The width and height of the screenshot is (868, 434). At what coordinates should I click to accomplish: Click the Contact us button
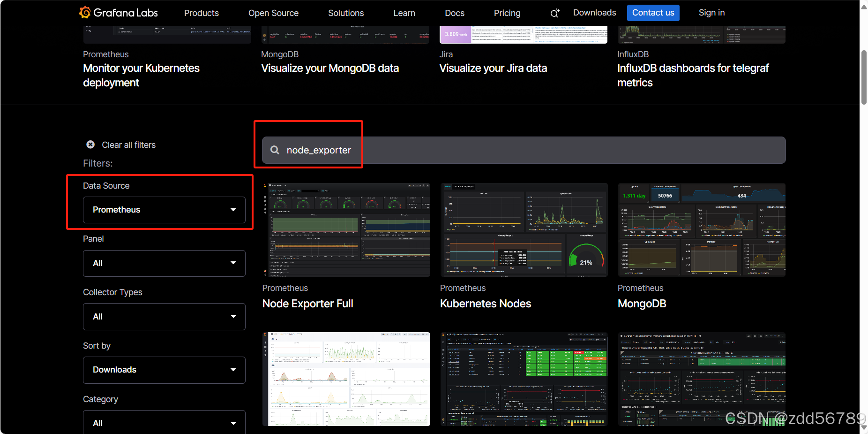pyautogui.click(x=653, y=13)
